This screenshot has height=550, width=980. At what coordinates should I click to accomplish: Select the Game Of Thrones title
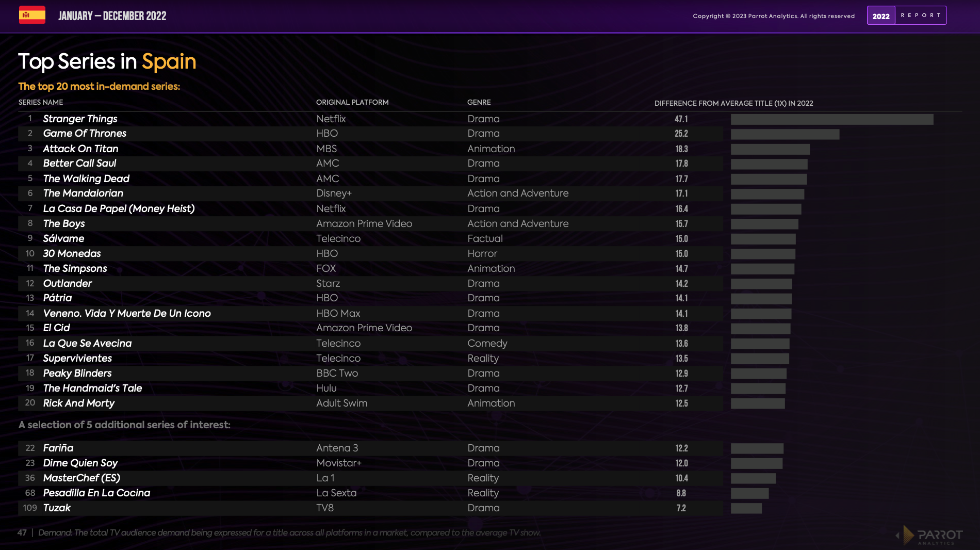pyautogui.click(x=85, y=133)
